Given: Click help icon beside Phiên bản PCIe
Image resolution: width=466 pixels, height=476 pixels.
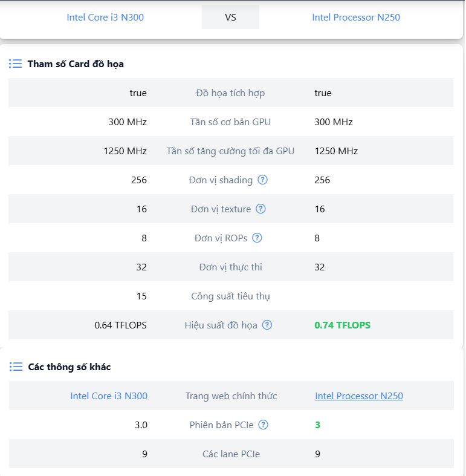Looking at the screenshot, I should pos(264,425).
